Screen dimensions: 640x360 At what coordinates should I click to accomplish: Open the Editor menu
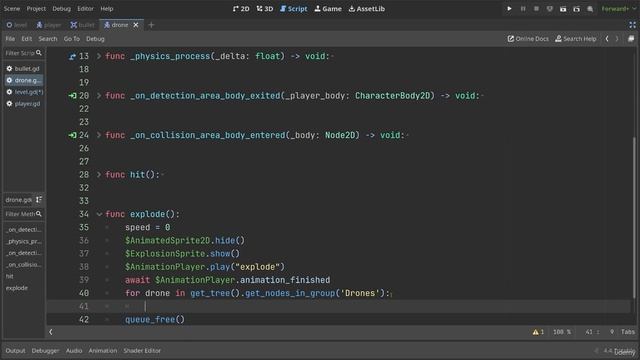pos(85,9)
